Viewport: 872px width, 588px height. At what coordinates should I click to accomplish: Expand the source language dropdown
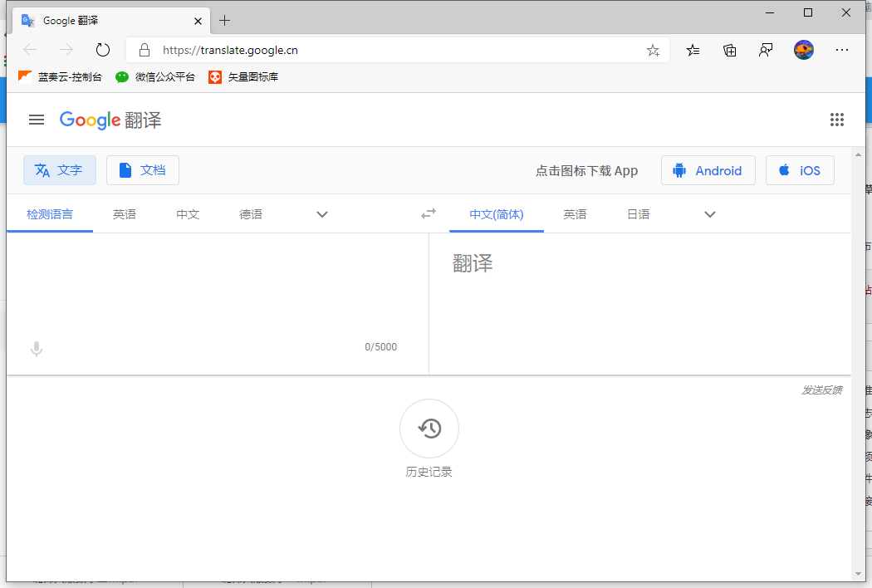(x=322, y=214)
